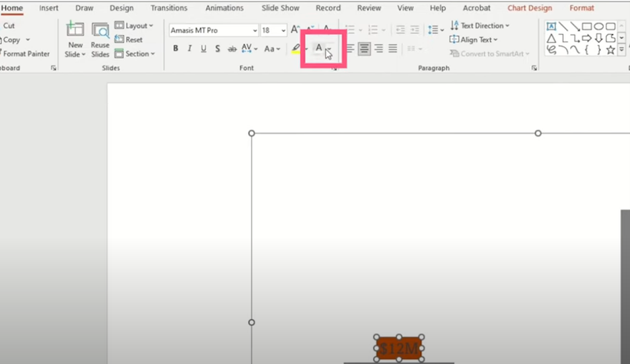Click the New Slide icon

click(75, 30)
